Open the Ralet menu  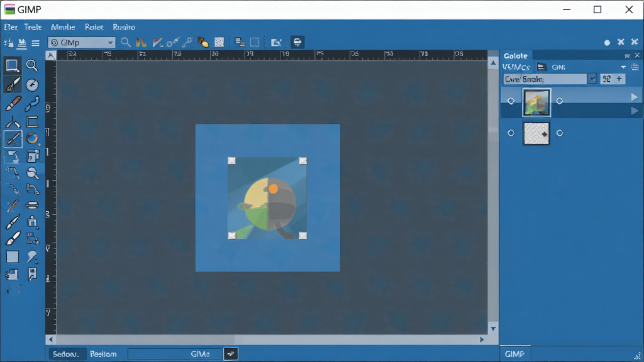pos(94,27)
